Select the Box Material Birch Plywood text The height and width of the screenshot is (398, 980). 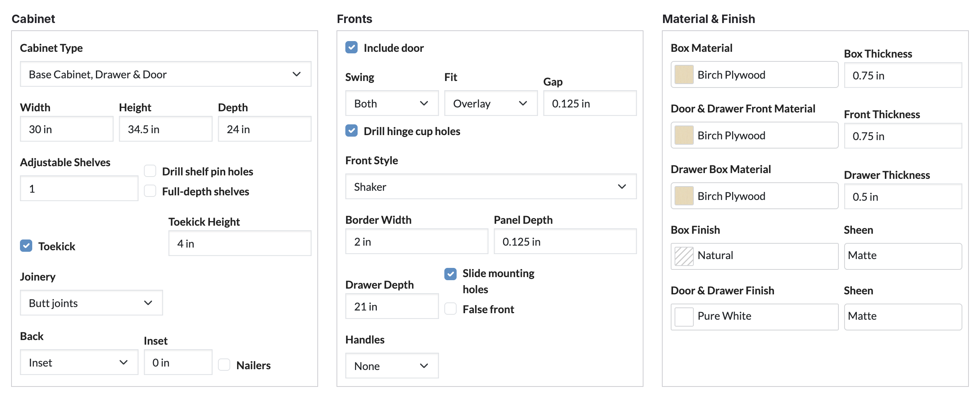(731, 75)
